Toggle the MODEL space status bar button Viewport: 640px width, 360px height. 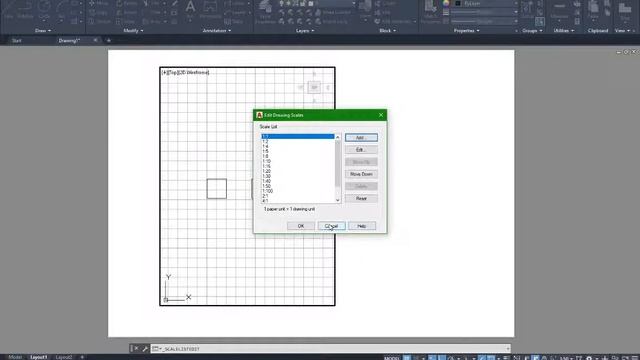point(391,358)
